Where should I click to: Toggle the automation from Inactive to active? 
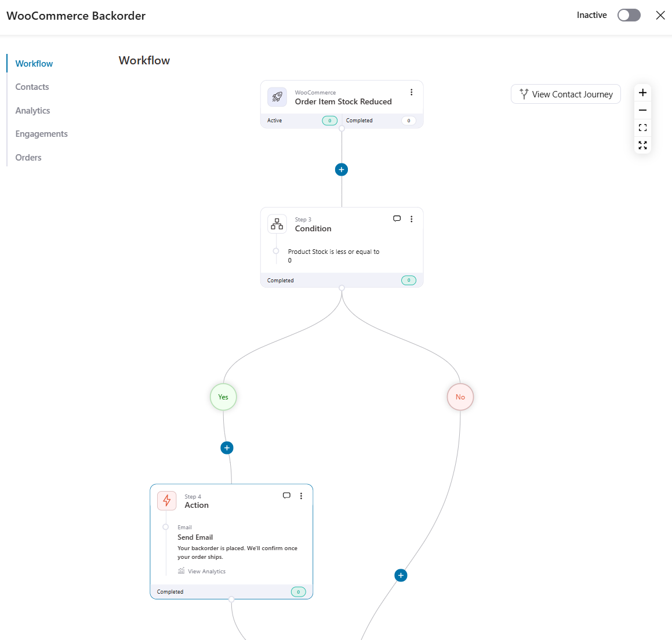(629, 15)
